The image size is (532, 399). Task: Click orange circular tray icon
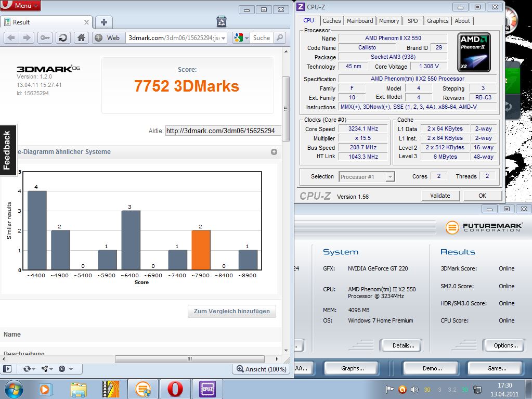[x=402, y=390]
